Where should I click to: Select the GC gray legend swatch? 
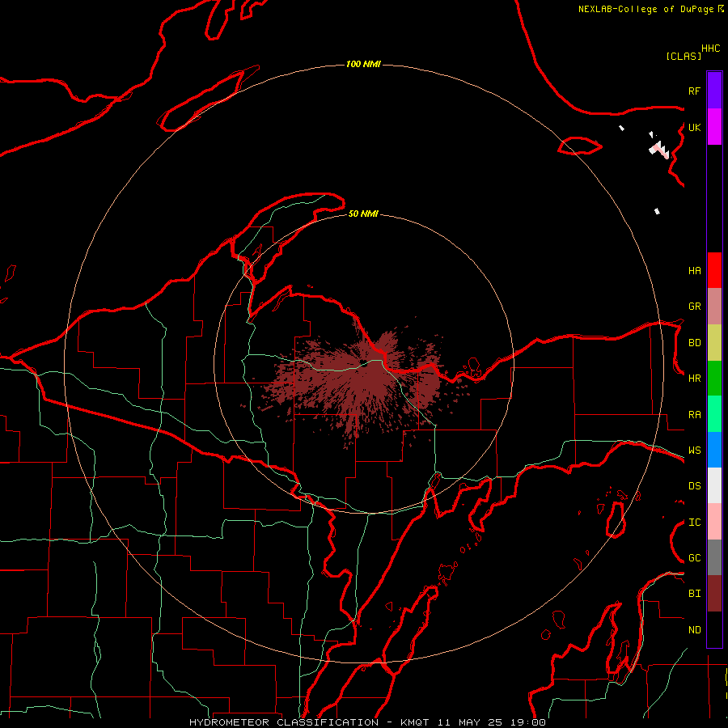[x=714, y=557]
